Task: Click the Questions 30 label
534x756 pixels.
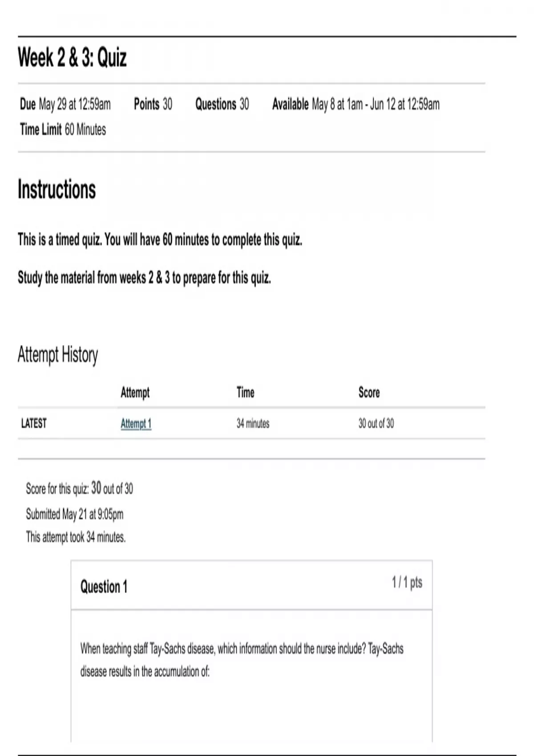Action: pos(222,104)
